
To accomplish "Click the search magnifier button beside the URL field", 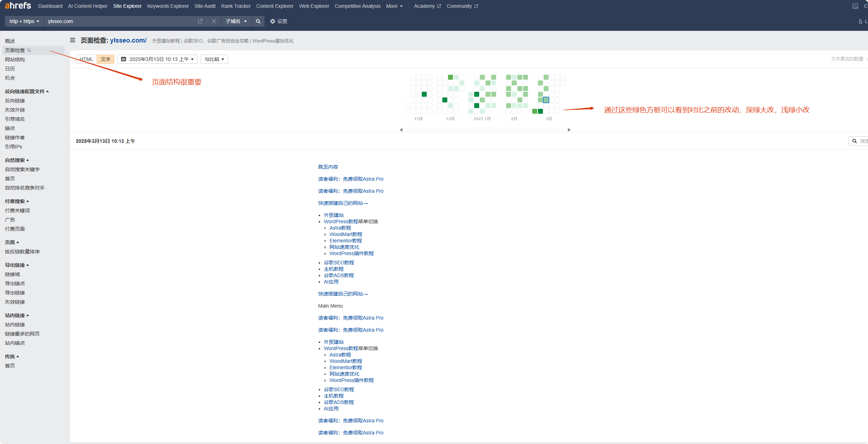I will (x=258, y=21).
